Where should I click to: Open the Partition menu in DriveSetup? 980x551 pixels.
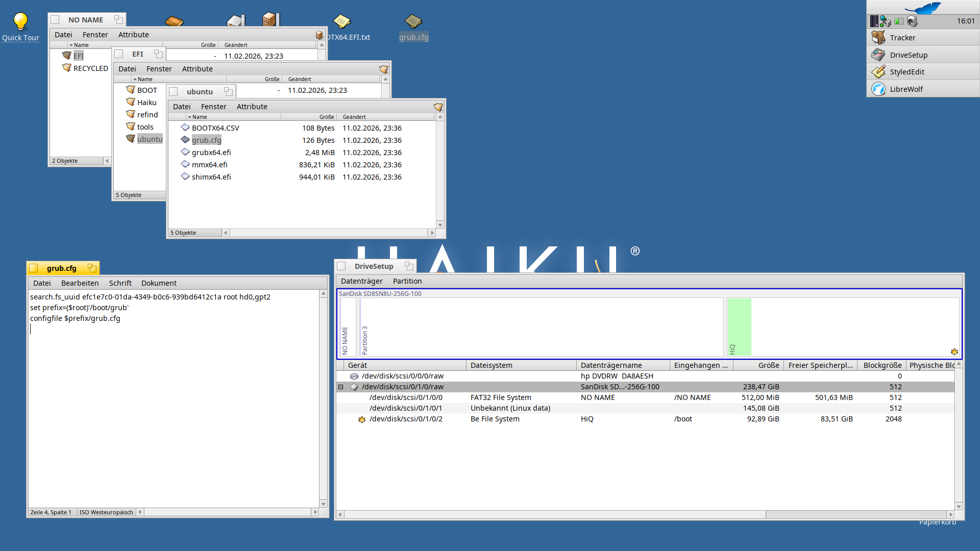click(407, 281)
